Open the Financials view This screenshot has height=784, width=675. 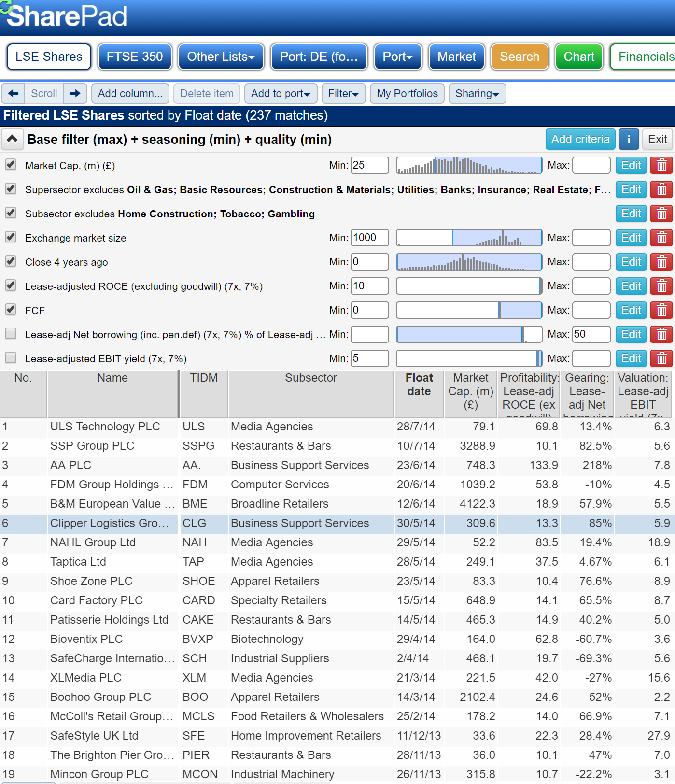coord(643,57)
